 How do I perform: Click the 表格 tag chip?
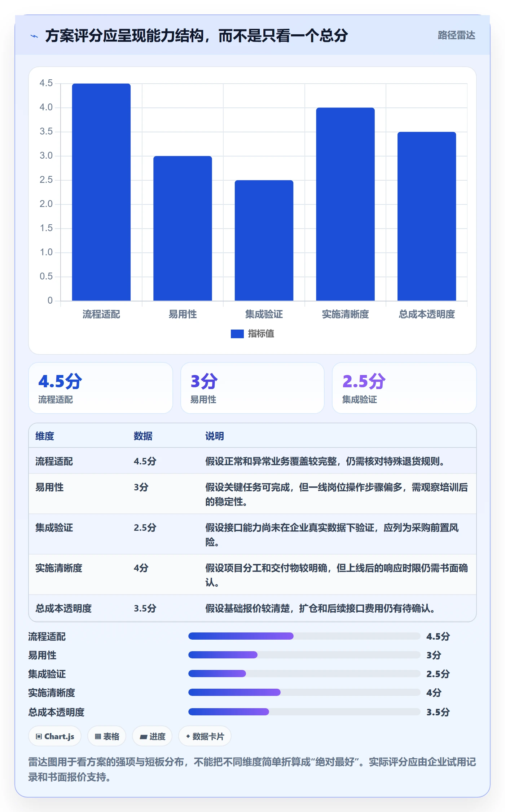[x=107, y=736]
